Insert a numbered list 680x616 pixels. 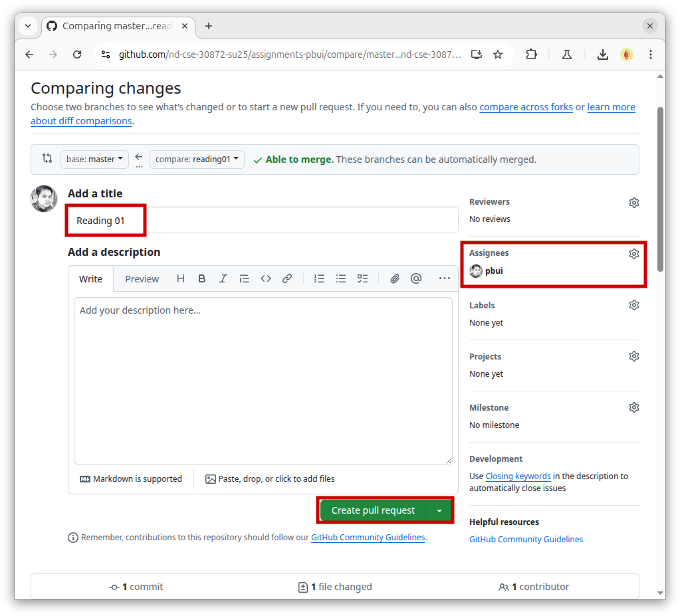(x=319, y=278)
